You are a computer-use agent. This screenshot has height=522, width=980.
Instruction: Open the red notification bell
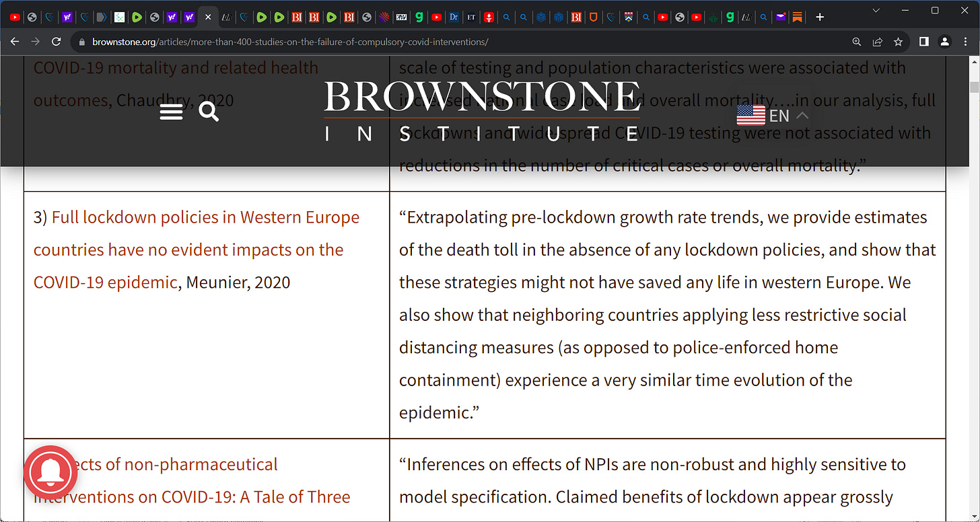point(50,473)
